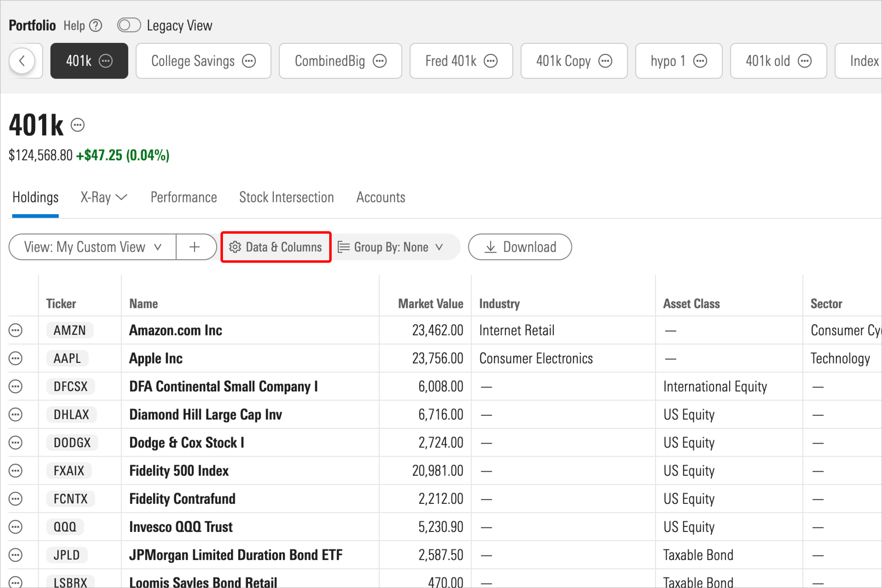Open row actions for Amazon.com Inc

(15, 330)
